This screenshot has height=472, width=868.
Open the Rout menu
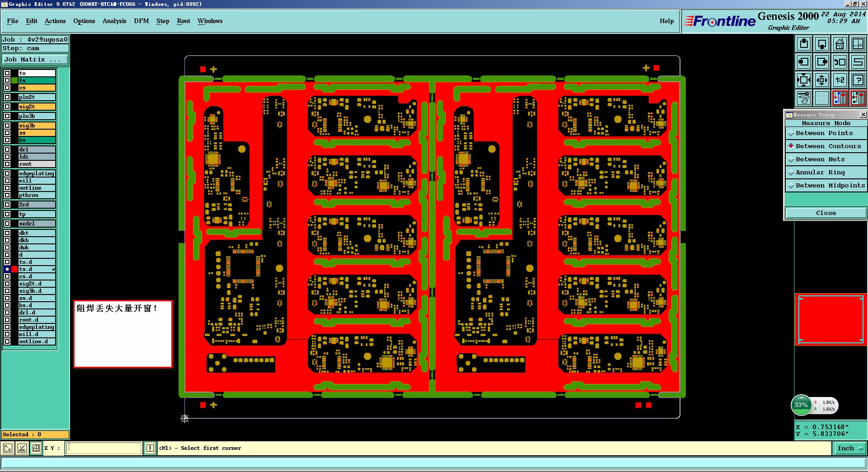[x=184, y=21]
